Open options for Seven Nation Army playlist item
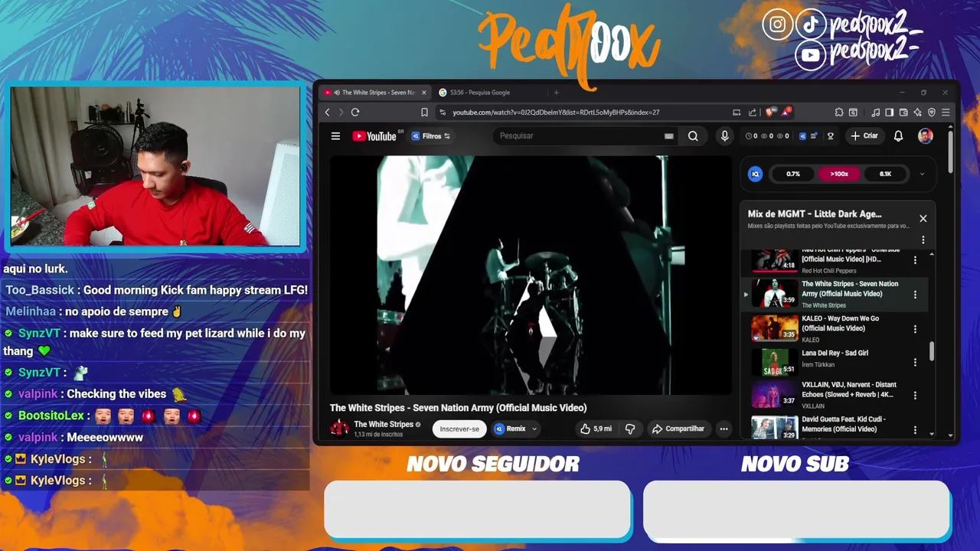 pos(915,295)
